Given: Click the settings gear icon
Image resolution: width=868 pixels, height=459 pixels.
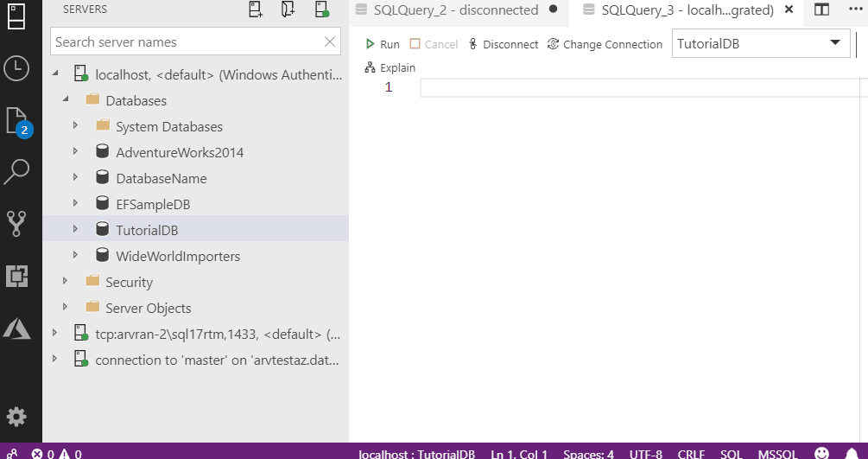Looking at the screenshot, I should click(x=16, y=417).
